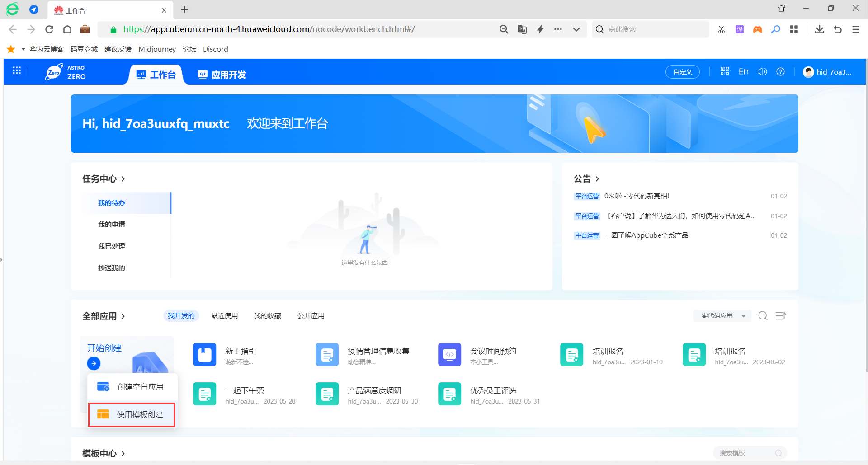Viewport: 868px width, 465px height.
Task: Open the 产品满意度调研 app icon
Action: click(x=327, y=394)
